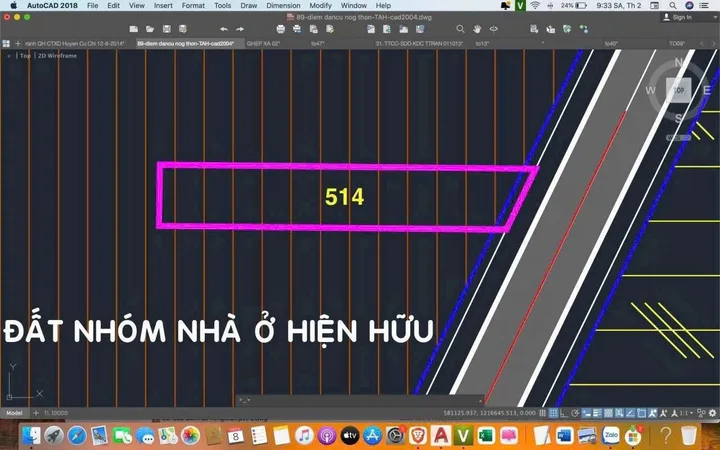720x450 pixels.
Task: Expand command line history arrow
Action: tap(480, 400)
